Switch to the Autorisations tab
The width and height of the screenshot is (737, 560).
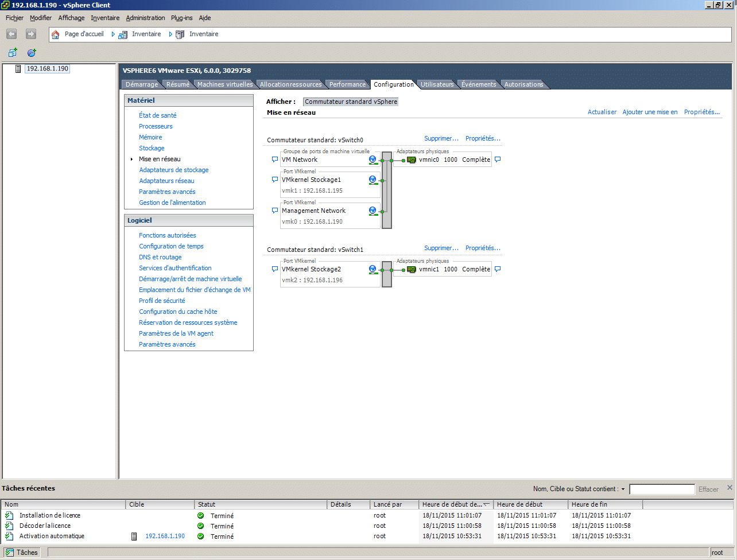tap(523, 84)
